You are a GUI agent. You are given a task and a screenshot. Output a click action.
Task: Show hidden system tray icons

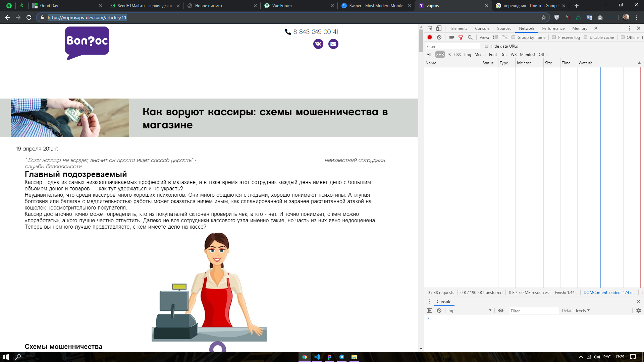click(x=581, y=357)
